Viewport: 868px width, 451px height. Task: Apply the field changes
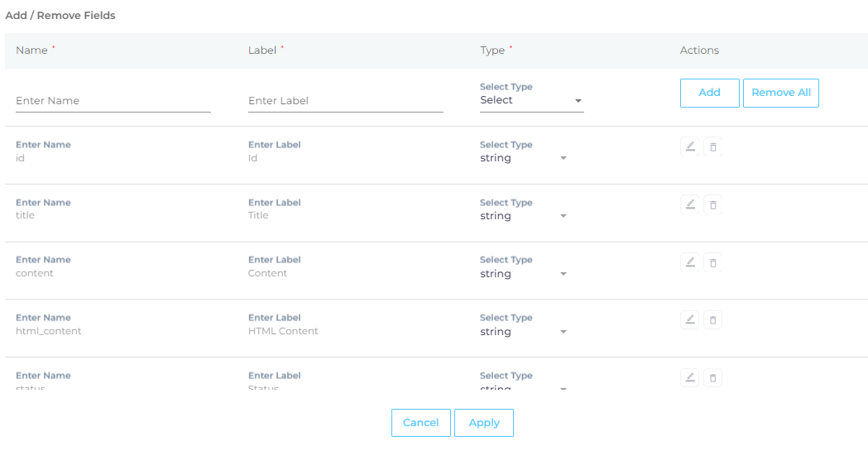click(x=484, y=423)
